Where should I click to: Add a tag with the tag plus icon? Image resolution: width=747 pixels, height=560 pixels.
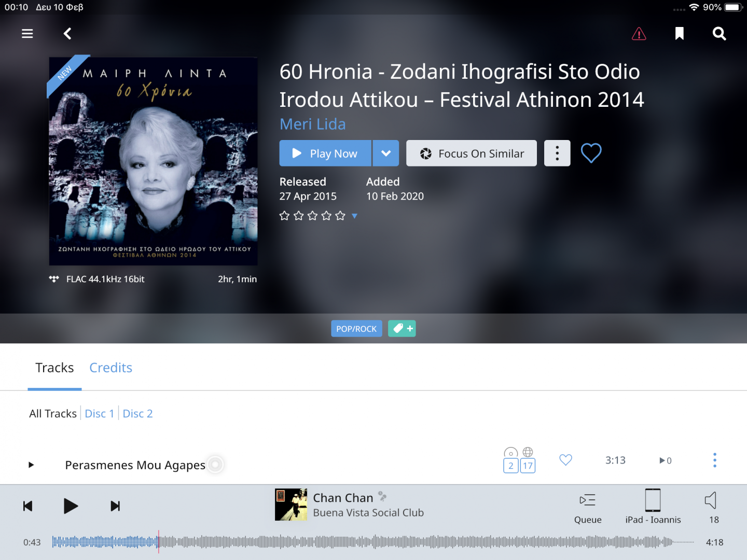402,328
